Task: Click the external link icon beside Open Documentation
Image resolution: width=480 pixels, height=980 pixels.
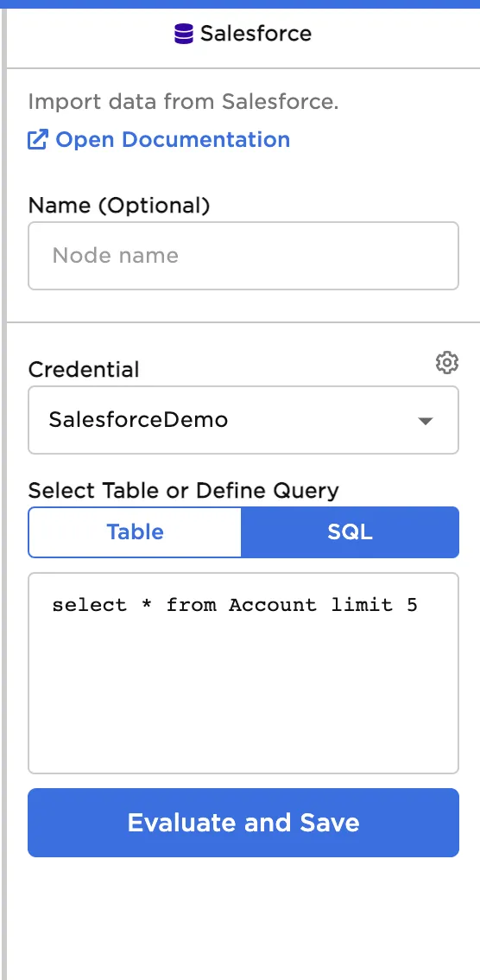Action: 37,139
